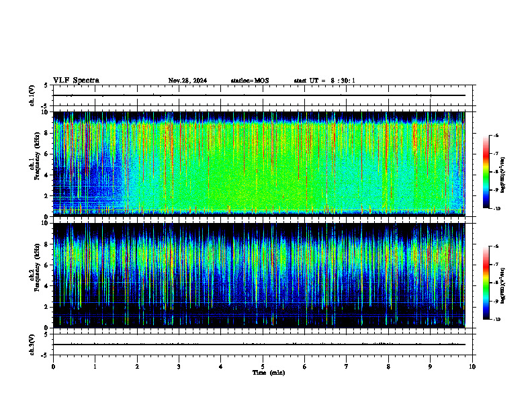Click the "6" kHz tick of ch.1 spectrogram
The image size is (532, 411).
point(47,154)
